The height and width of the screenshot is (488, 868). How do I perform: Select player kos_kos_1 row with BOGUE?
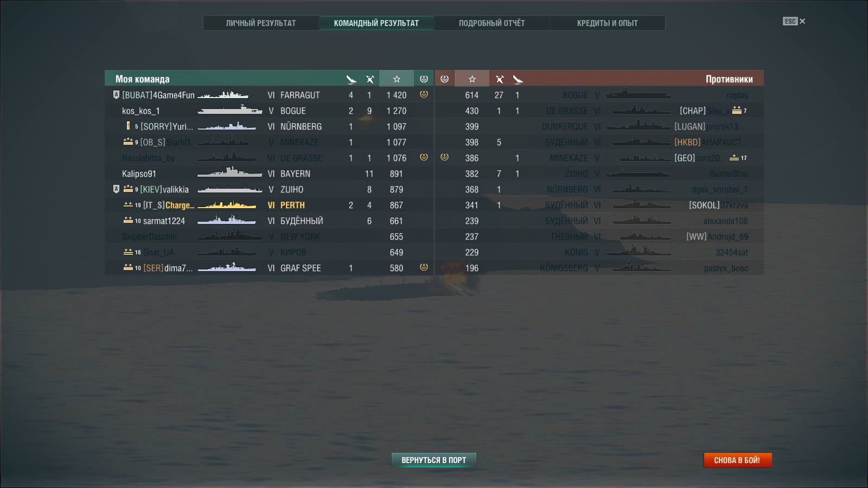pos(269,111)
